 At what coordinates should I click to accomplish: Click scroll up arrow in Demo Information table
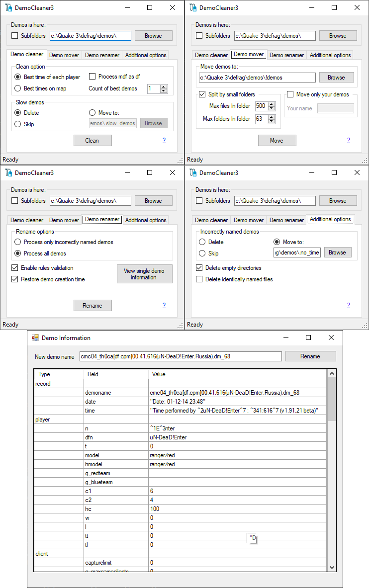[332, 373]
